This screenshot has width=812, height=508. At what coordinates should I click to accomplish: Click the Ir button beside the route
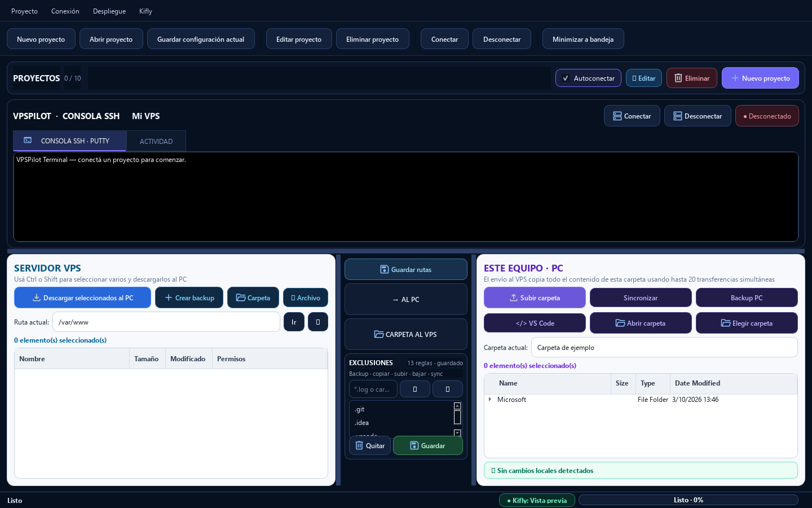(294, 322)
